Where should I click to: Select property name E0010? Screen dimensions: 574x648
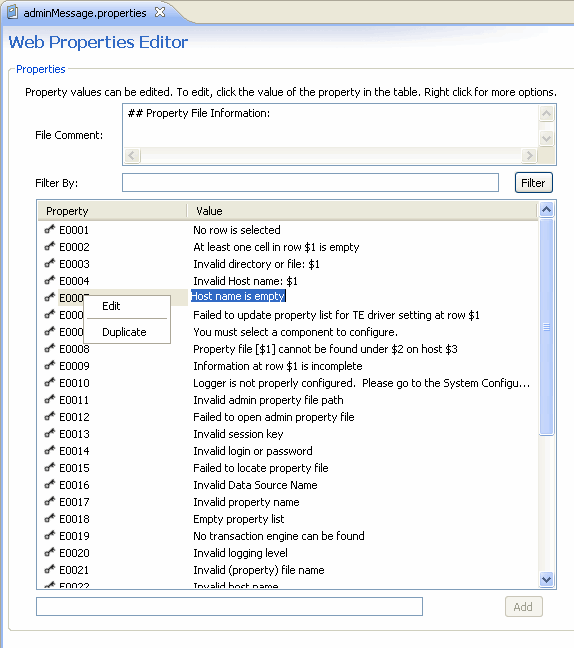click(74, 383)
